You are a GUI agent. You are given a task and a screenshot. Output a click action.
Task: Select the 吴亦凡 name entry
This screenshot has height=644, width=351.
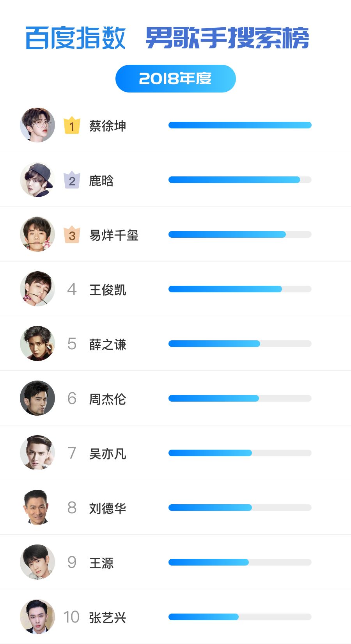click(108, 454)
